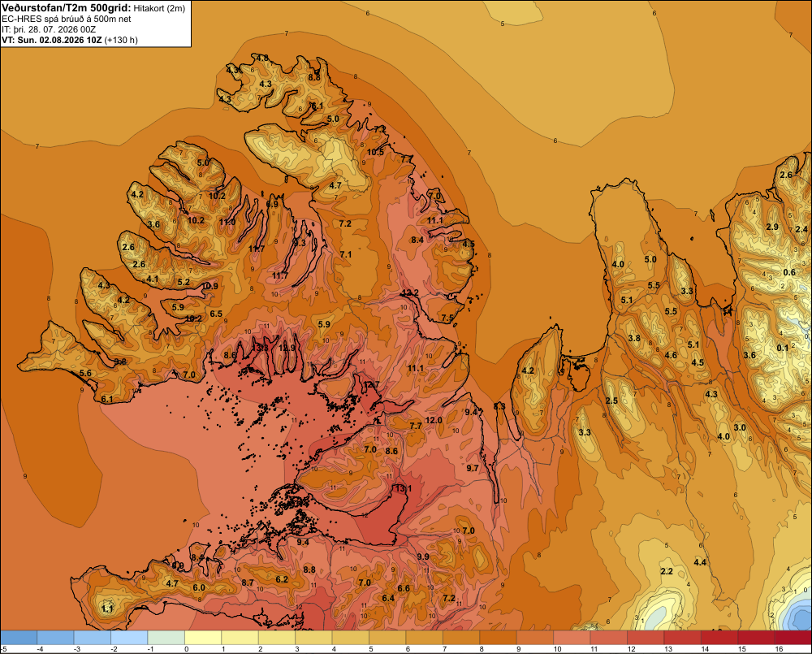This screenshot has width=812, height=654.
Task: Click the 9.4 label near southern islands
Action: (303, 543)
